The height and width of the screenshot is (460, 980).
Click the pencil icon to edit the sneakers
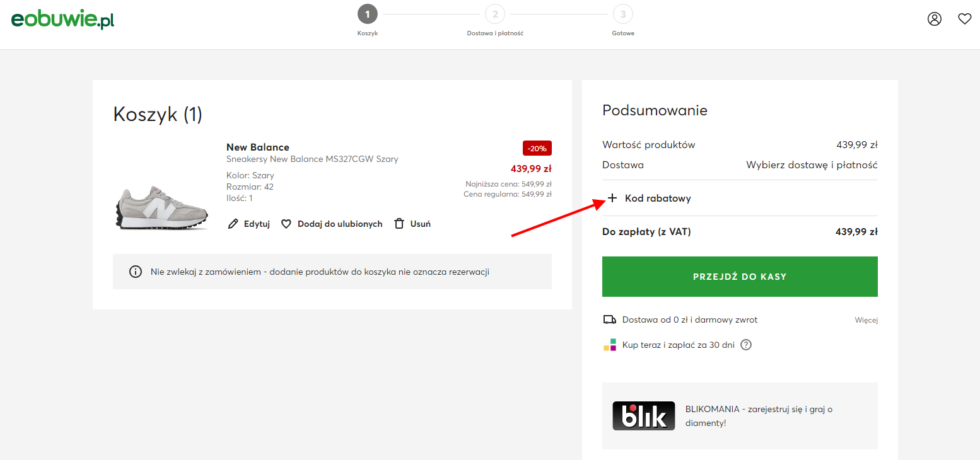point(233,223)
